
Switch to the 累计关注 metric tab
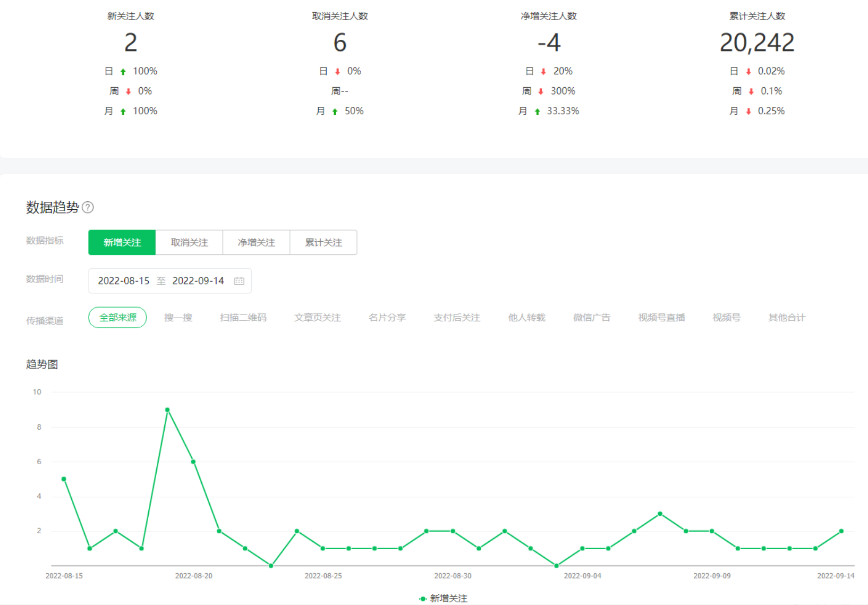[324, 242]
